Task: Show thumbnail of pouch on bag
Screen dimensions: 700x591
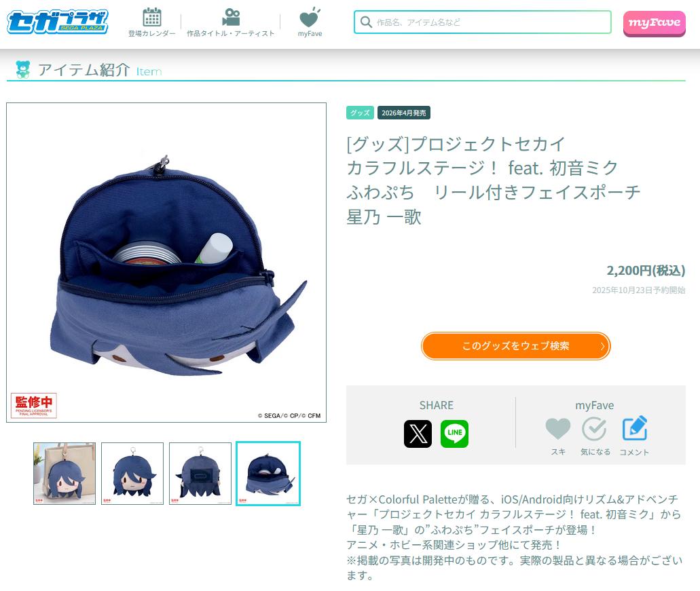Action: 65,473
